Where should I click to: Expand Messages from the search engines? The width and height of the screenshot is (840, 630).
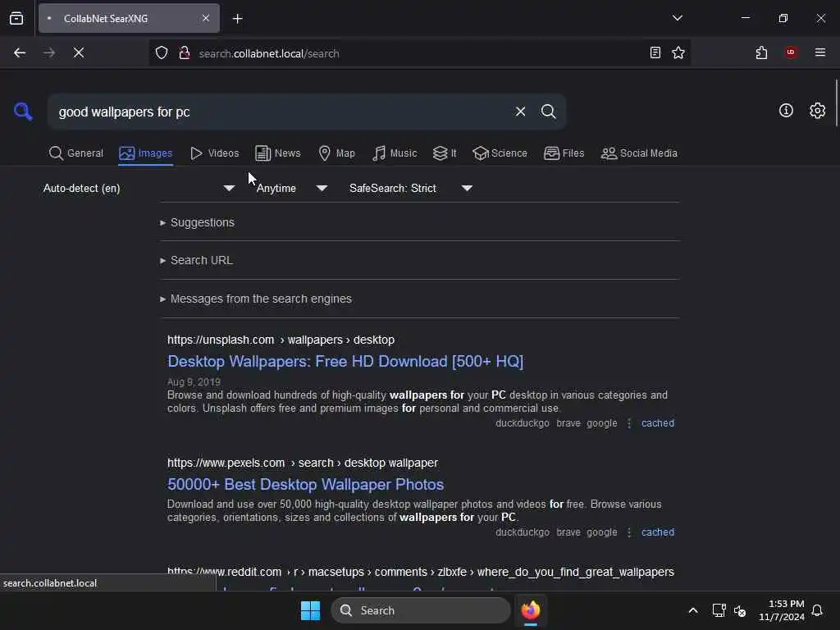[x=256, y=299]
